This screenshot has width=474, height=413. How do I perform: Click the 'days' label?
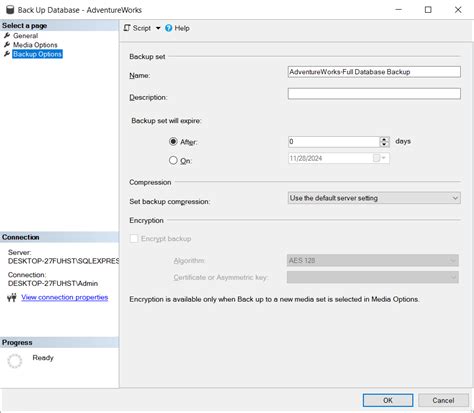tap(403, 141)
